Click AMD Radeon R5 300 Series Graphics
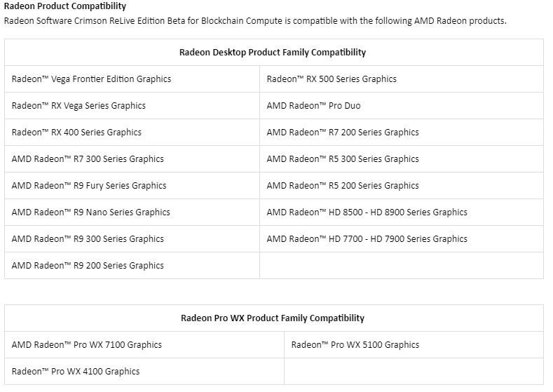The width and height of the screenshot is (553, 392). click(343, 159)
